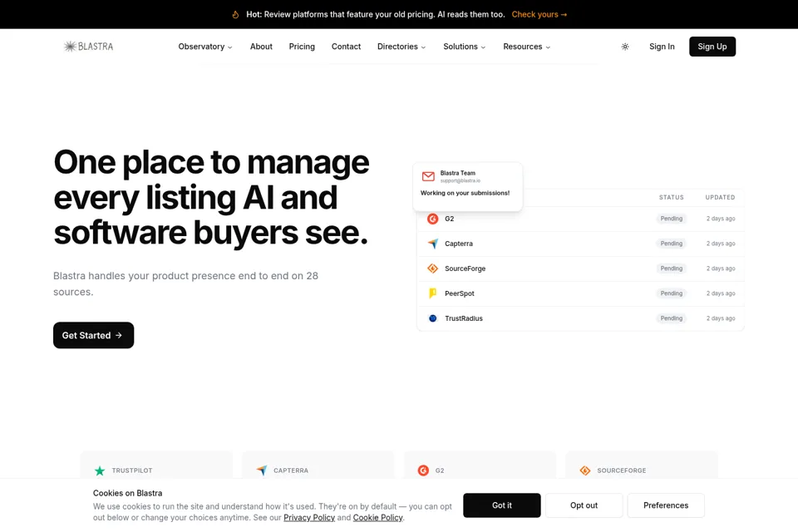The image size is (798, 532).
Task: Toggle the light/dark theme sun icon
Action: 625,47
